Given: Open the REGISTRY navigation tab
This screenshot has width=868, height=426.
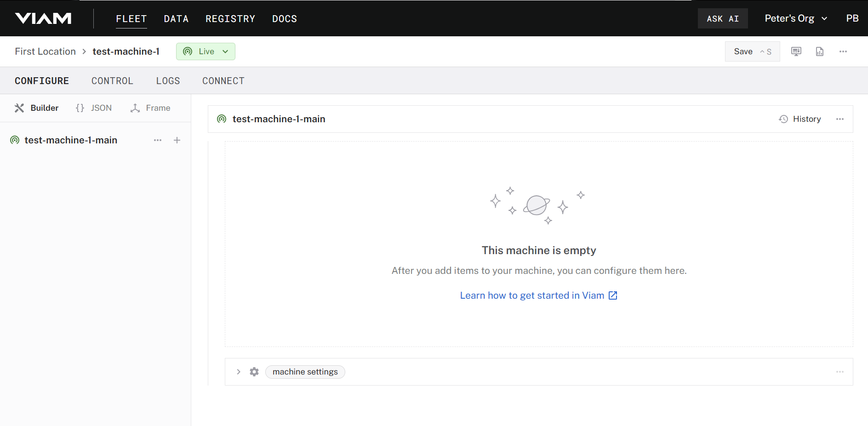Looking at the screenshot, I should click(230, 19).
